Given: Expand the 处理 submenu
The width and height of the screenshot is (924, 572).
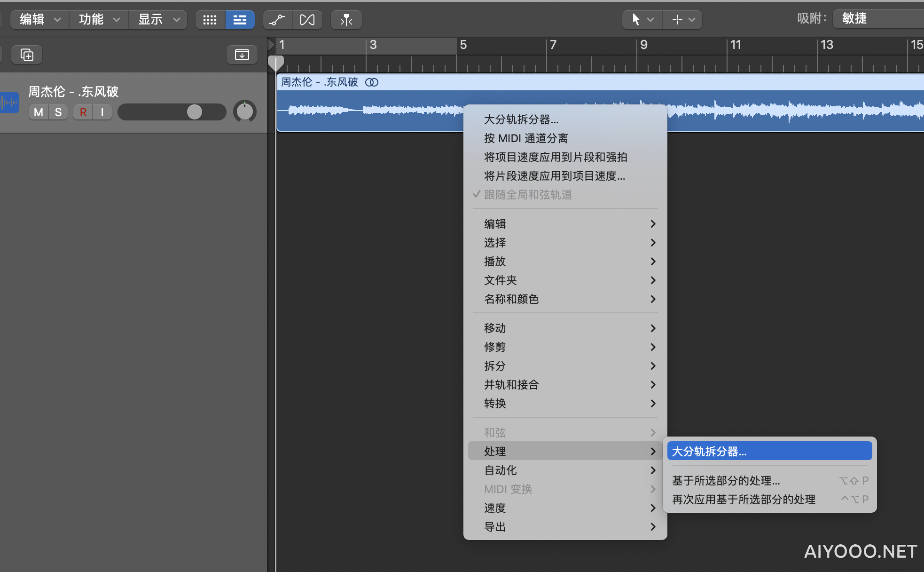Looking at the screenshot, I should [565, 452].
